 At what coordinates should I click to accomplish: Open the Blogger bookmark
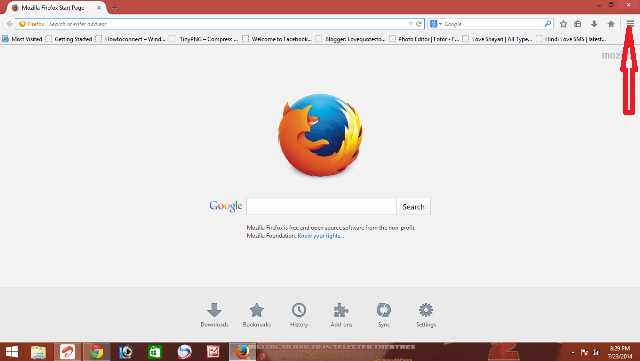tap(350, 39)
